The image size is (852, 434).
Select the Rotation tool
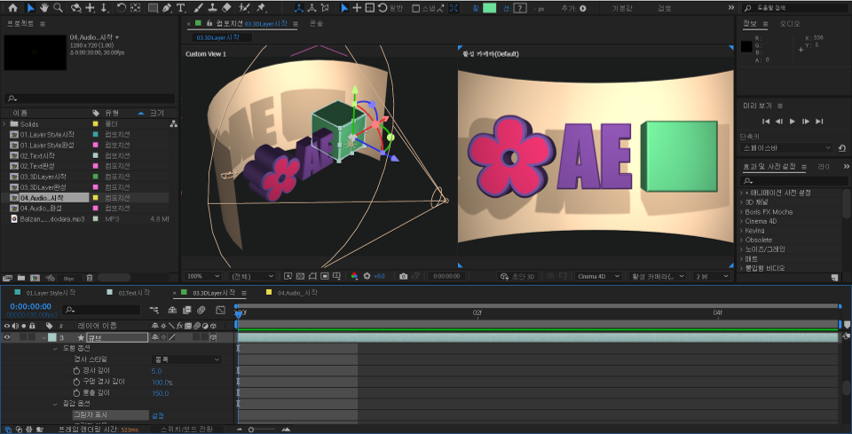[121, 8]
